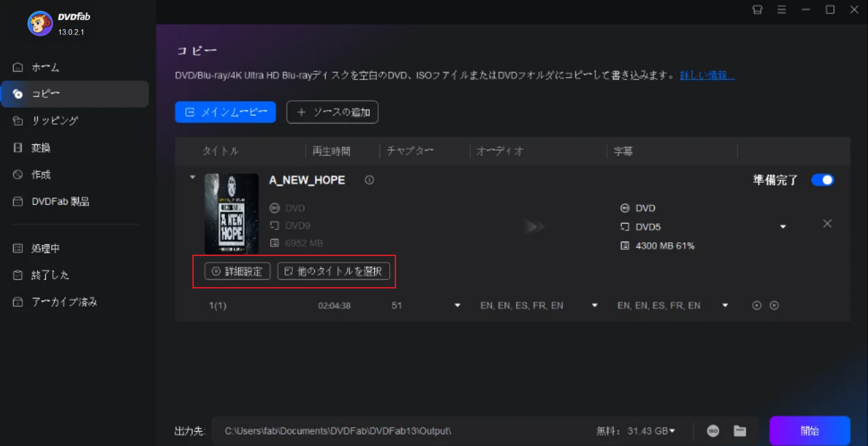Click the 4300 MB 61% size icon
The width and height of the screenshot is (868, 446).
click(625, 246)
